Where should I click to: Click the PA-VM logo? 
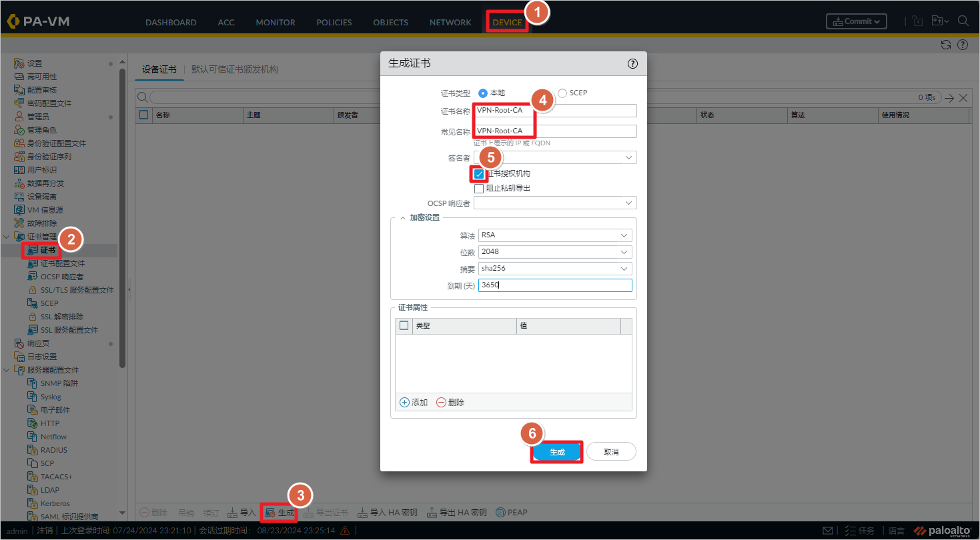38,21
